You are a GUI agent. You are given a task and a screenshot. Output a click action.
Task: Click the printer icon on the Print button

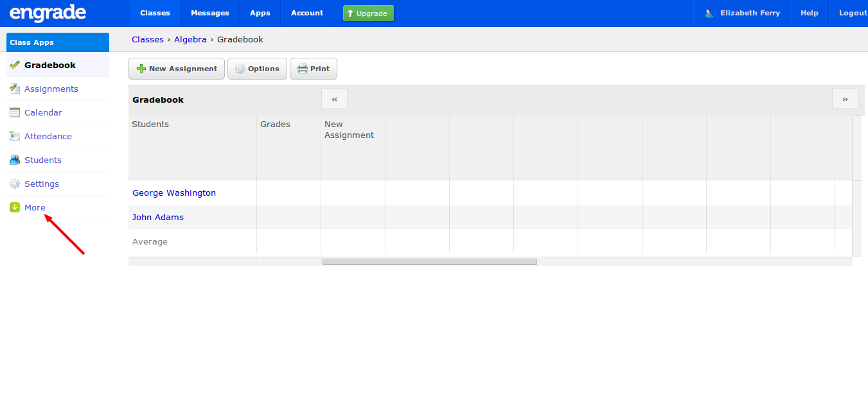click(x=301, y=68)
